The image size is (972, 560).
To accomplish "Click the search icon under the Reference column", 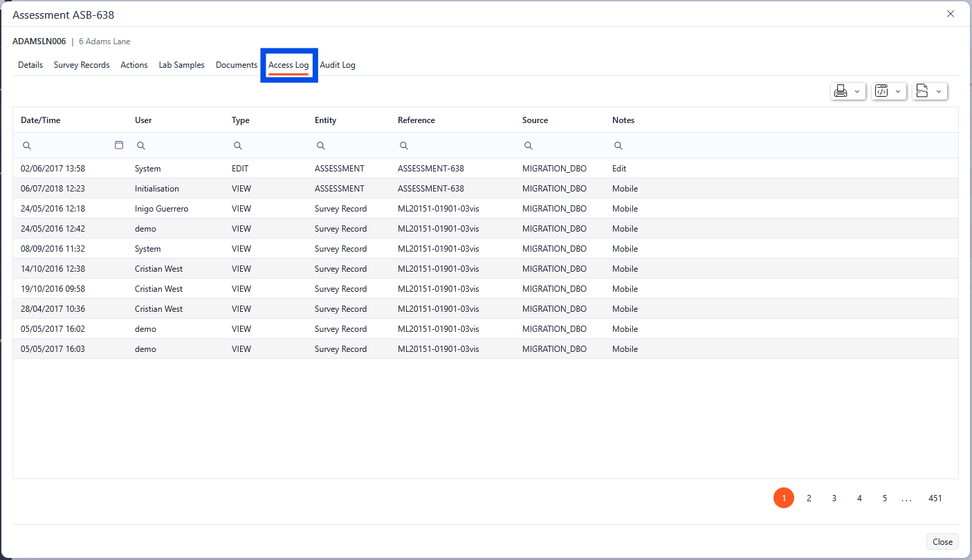I will click(403, 146).
